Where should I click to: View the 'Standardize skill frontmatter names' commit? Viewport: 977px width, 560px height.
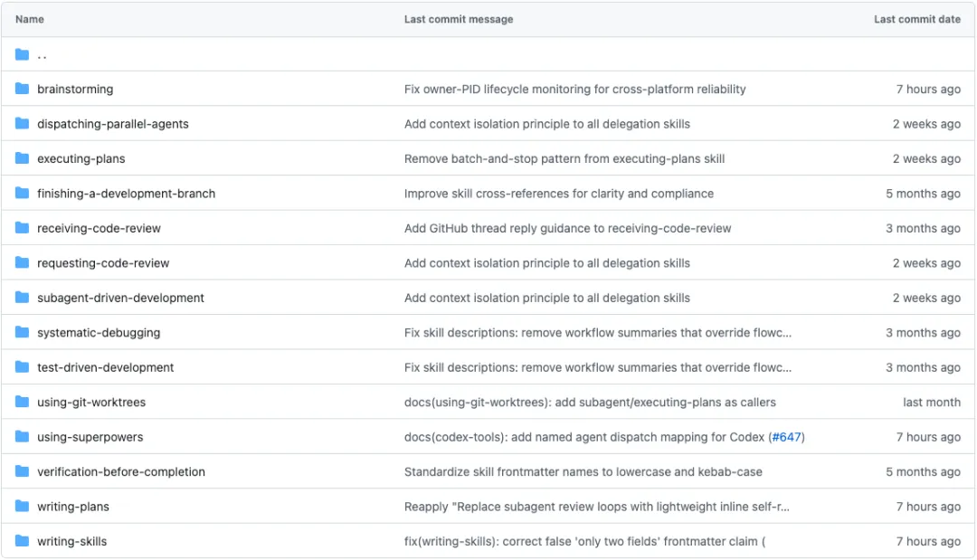[583, 472]
